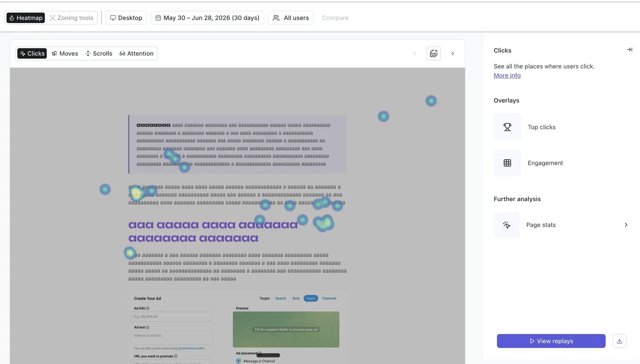Expand the Page stats row
640x364 pixels.
[561, 225]
